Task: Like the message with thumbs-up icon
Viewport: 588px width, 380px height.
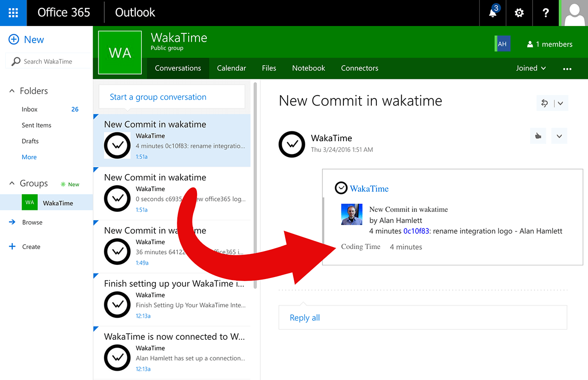Action: [x=538, y=136]
